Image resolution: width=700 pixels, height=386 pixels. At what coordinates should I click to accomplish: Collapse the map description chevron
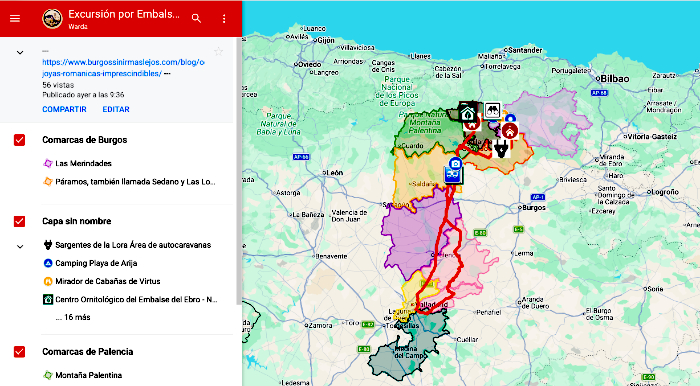coord(20,52)
